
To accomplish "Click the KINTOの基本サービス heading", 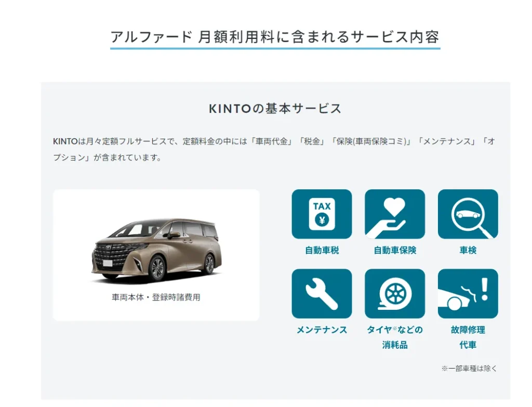I will 275,109.
